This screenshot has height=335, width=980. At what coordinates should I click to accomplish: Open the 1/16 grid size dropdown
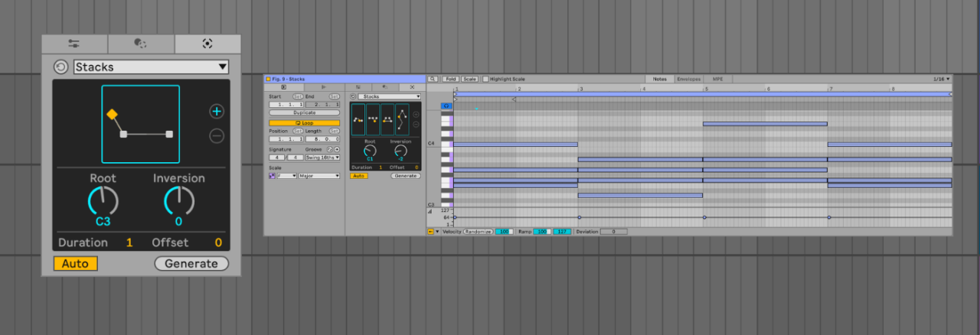(942, 79)
